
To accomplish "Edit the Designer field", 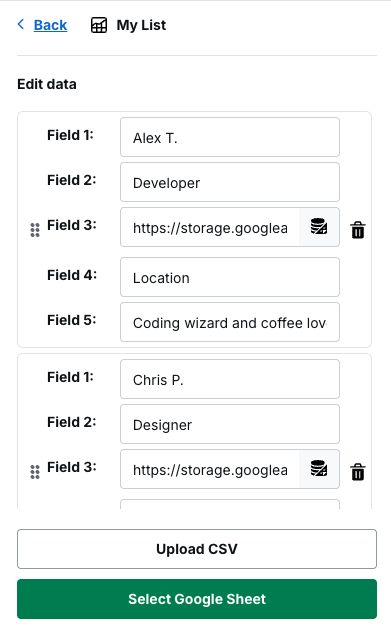I will tap(230, 424).
